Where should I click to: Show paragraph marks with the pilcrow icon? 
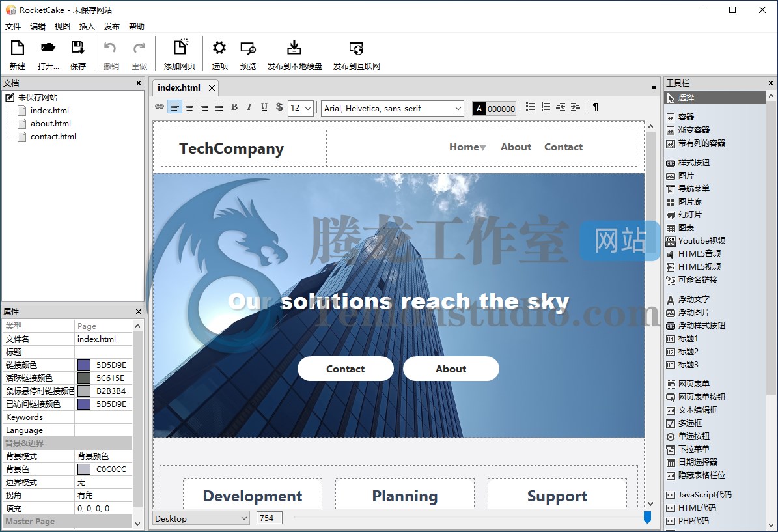[x=595, y=107]
